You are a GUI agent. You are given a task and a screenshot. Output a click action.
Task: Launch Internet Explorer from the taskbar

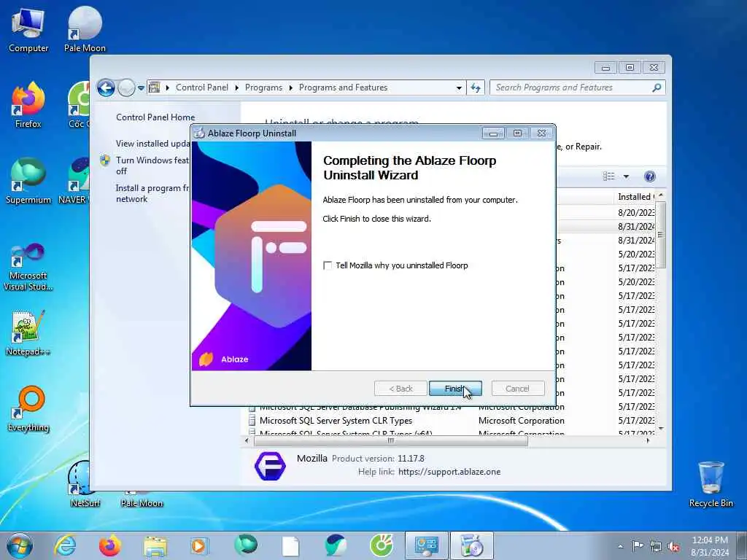[x=65, y=545]
